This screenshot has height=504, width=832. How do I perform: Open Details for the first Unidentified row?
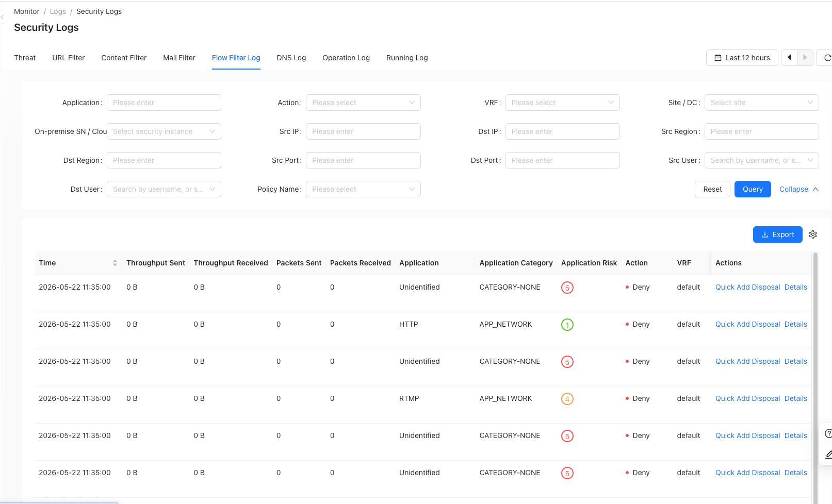[795, 287]
